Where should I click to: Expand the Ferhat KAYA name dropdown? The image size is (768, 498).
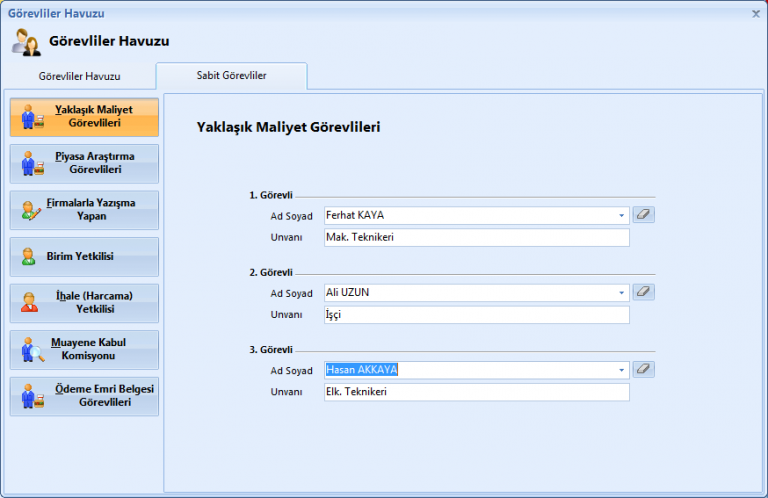(x=621, y=215)
